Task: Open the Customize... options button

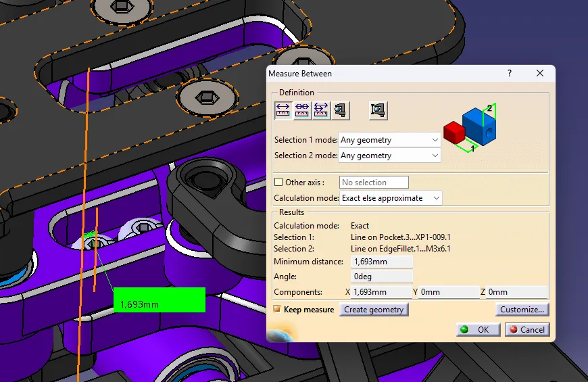Action: [522, 310]
